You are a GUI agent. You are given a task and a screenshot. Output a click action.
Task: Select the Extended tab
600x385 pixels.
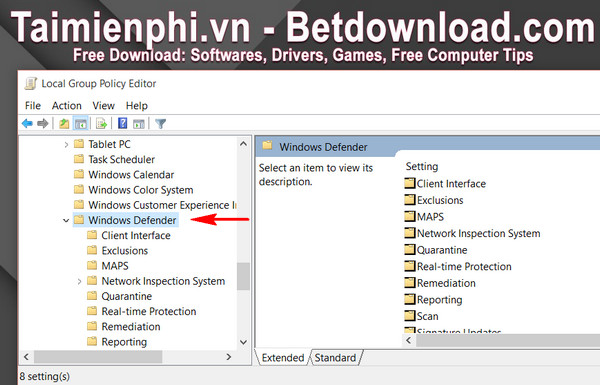tap(283, 358)
